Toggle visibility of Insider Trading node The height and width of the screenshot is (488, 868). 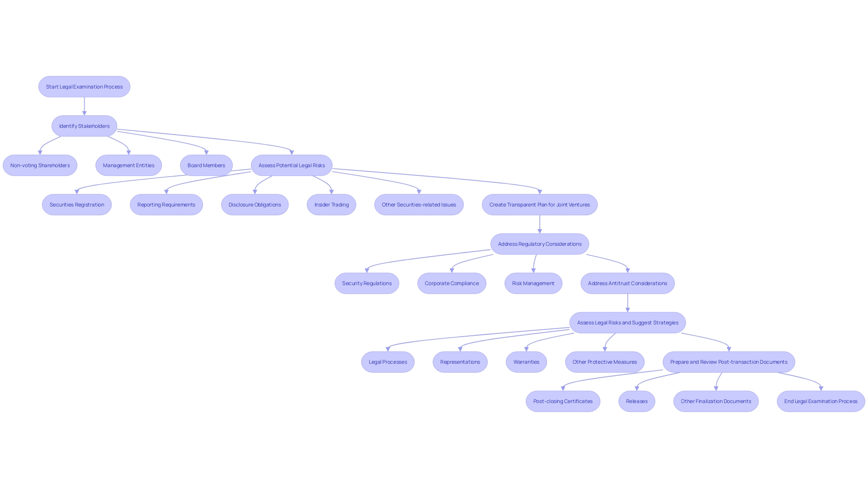331,204
